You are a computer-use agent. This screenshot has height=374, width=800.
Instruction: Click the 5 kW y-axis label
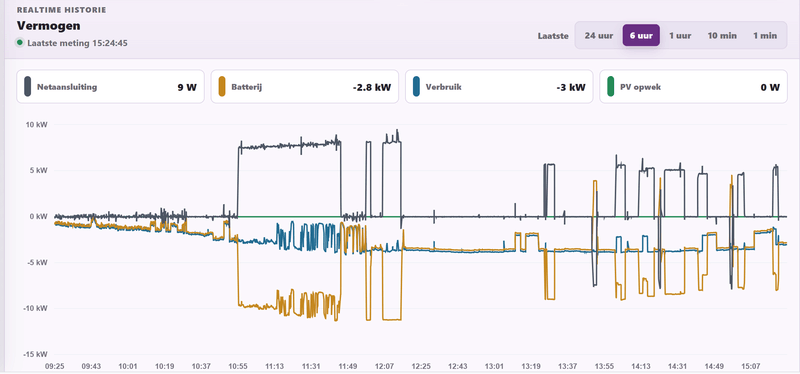tap(39, 170)
